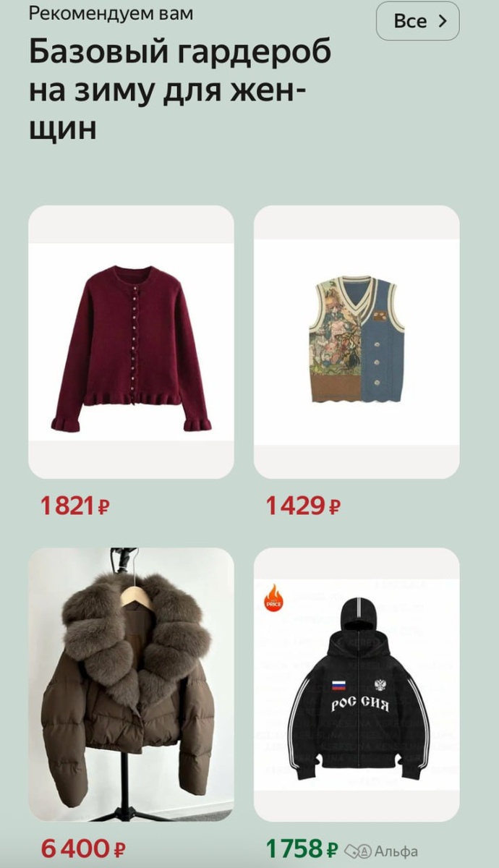Open the brown fur-collar puffer jacket
499x868 pixels.
click(131, 684)
